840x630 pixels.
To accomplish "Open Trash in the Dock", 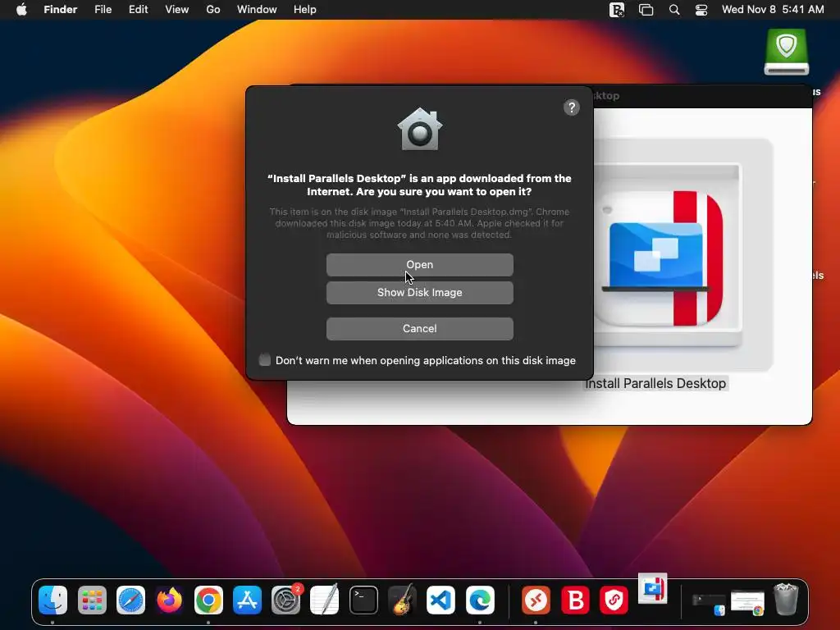I will tap(787, 600).
